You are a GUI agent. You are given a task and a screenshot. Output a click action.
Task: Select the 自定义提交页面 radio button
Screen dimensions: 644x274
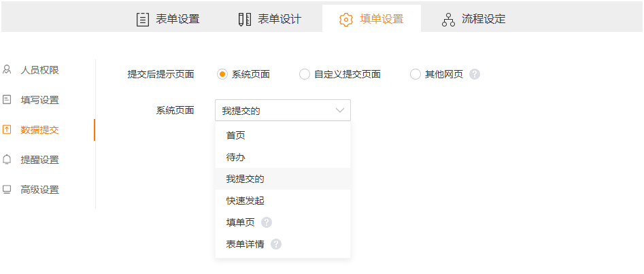tap(305, 74)
